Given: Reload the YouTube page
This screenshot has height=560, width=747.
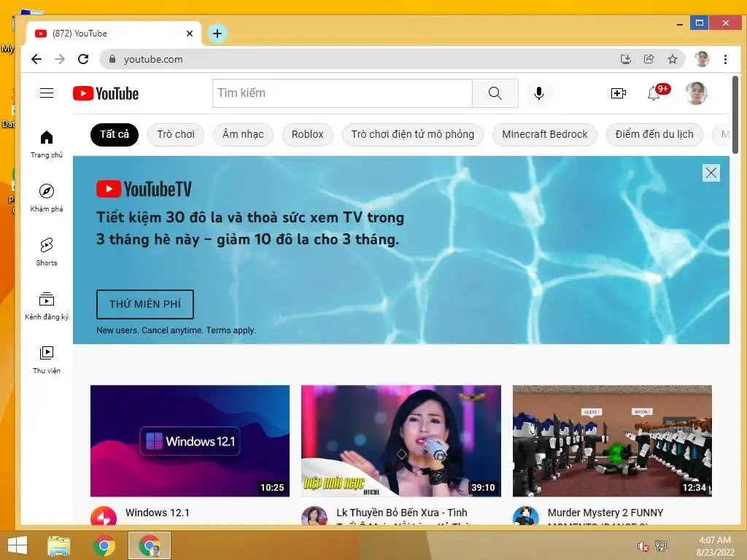Looking at the screenshot, I should coord(83,59).
